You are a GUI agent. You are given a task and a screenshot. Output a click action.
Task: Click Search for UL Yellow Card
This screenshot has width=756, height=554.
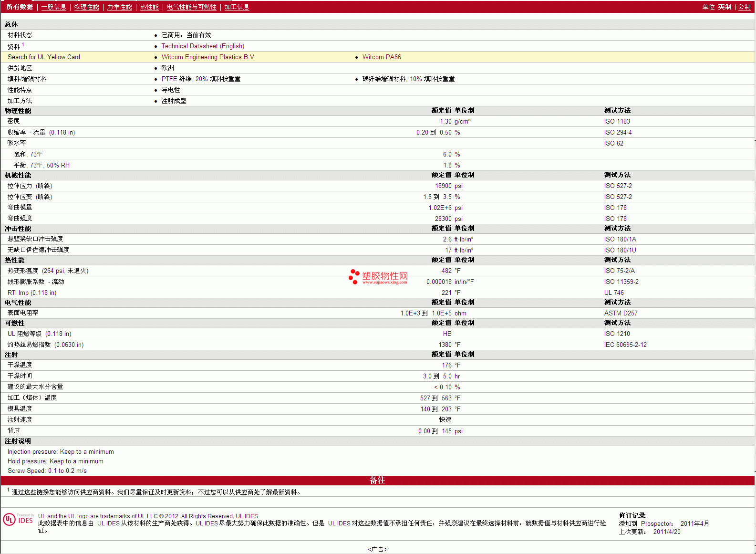[44, 57]
